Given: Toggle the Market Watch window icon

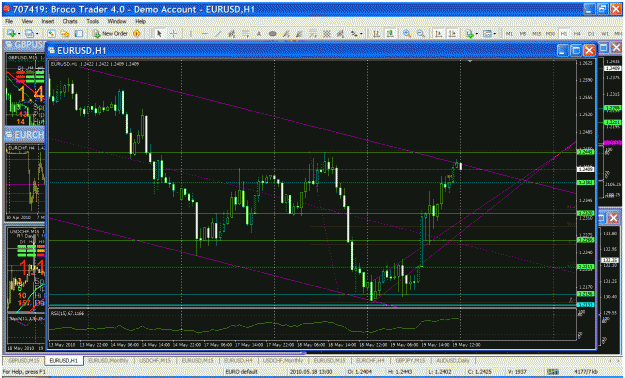Looking at the screenshot, I should 51,33.
